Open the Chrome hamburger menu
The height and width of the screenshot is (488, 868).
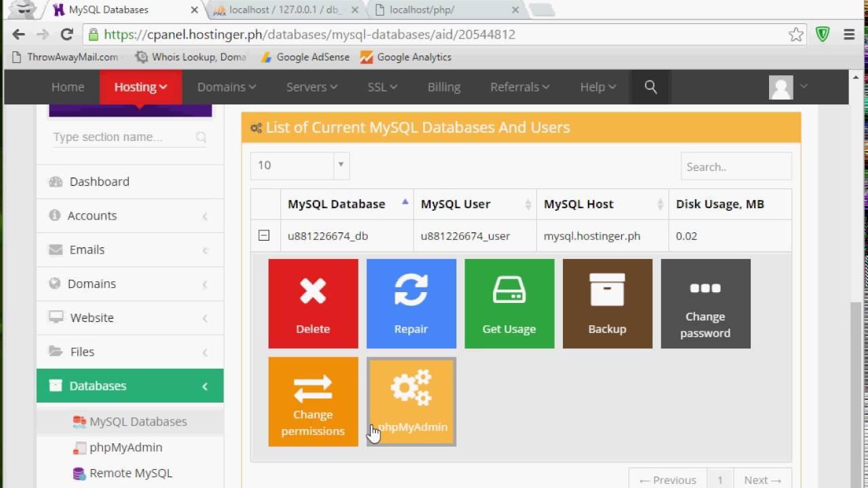pos(849,35)
